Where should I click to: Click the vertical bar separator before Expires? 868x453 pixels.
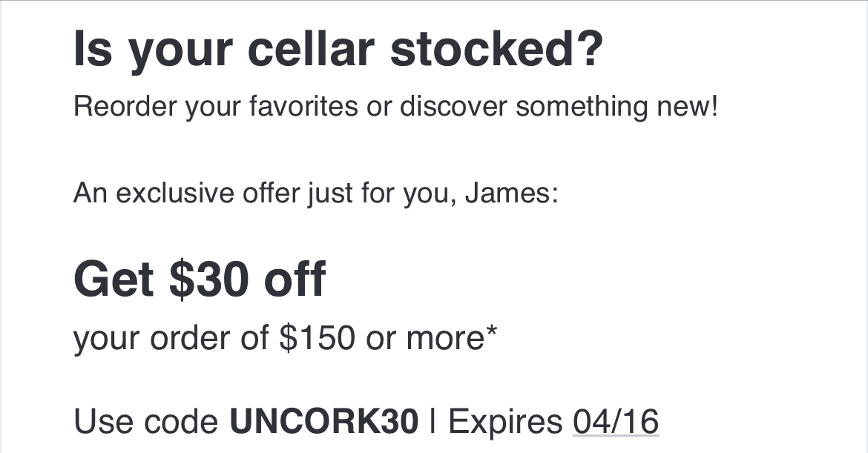(x=433, y=422)
